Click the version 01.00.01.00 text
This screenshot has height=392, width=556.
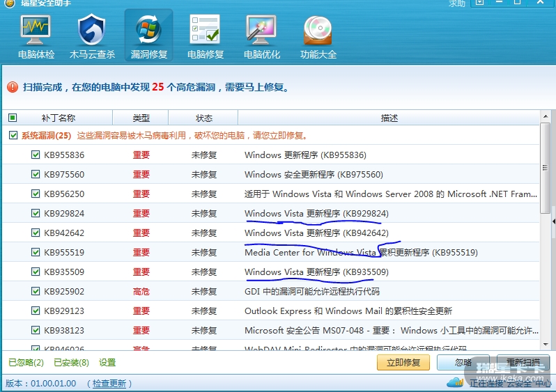53,383
